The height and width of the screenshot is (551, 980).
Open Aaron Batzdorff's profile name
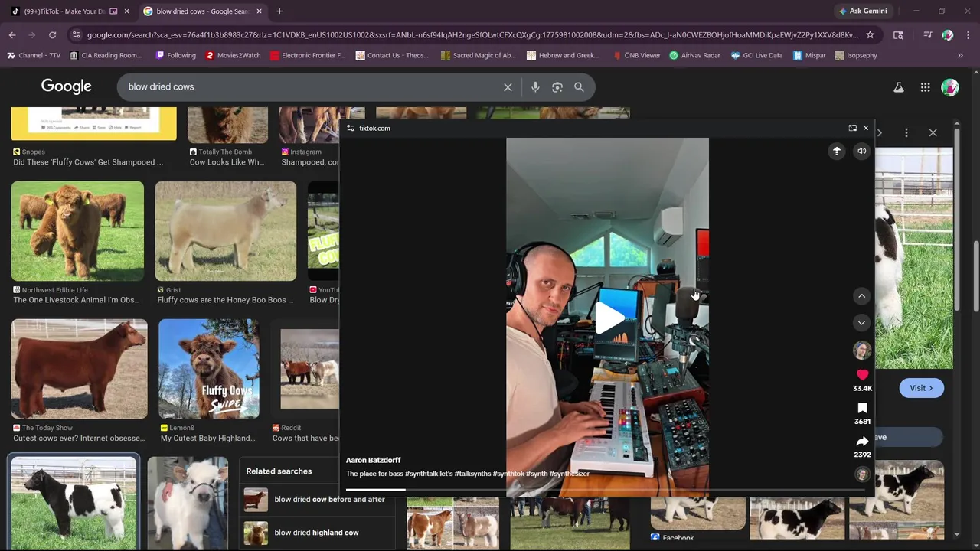373,460
